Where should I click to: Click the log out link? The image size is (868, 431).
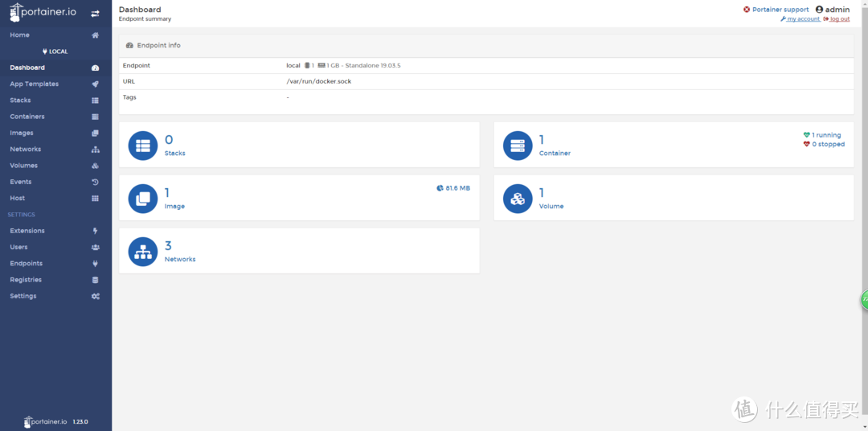(x=837, y=18)
